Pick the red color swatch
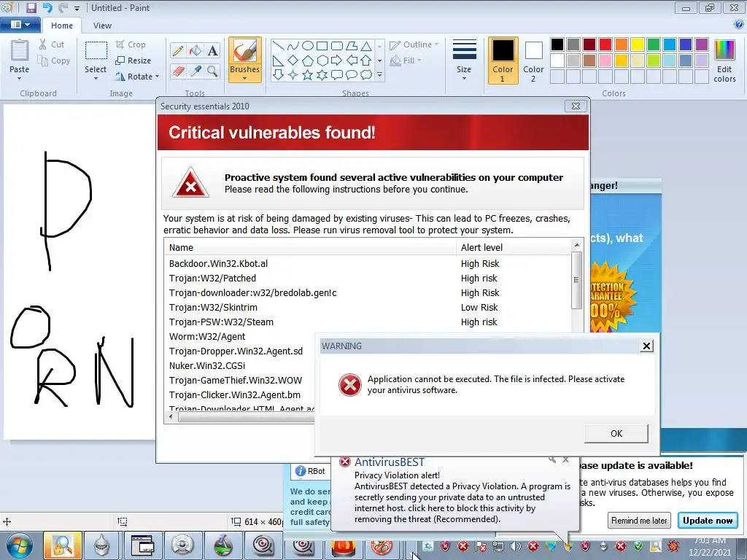This screenshot has width=747, height=560. pyautogui.click(x=605, y=44)
